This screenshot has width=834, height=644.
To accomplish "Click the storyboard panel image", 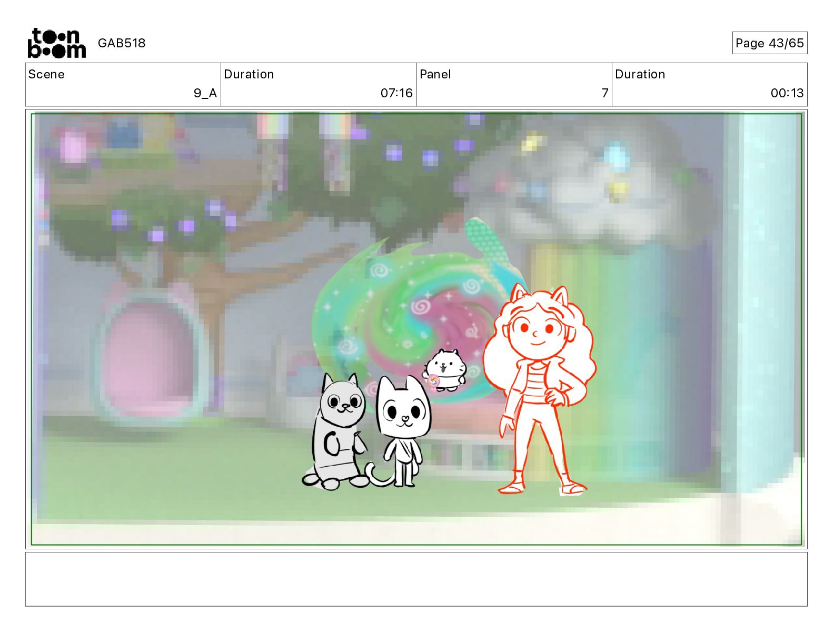I will pos(416,329).
